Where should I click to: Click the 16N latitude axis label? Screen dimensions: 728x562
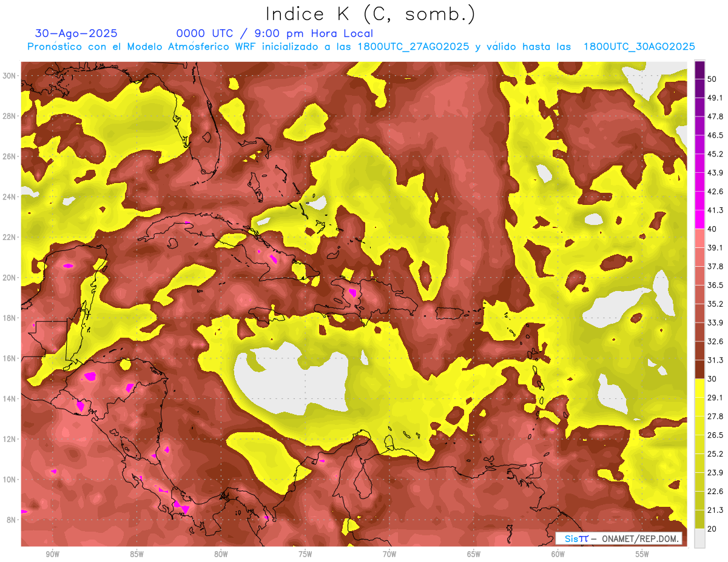[9, 358]
